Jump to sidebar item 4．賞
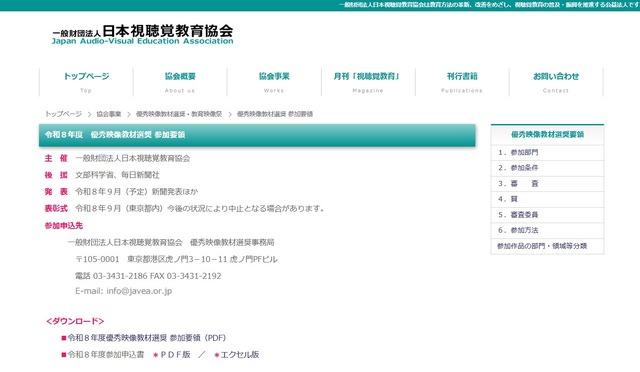This screenshot has width=640, height=372. (547, 199)
